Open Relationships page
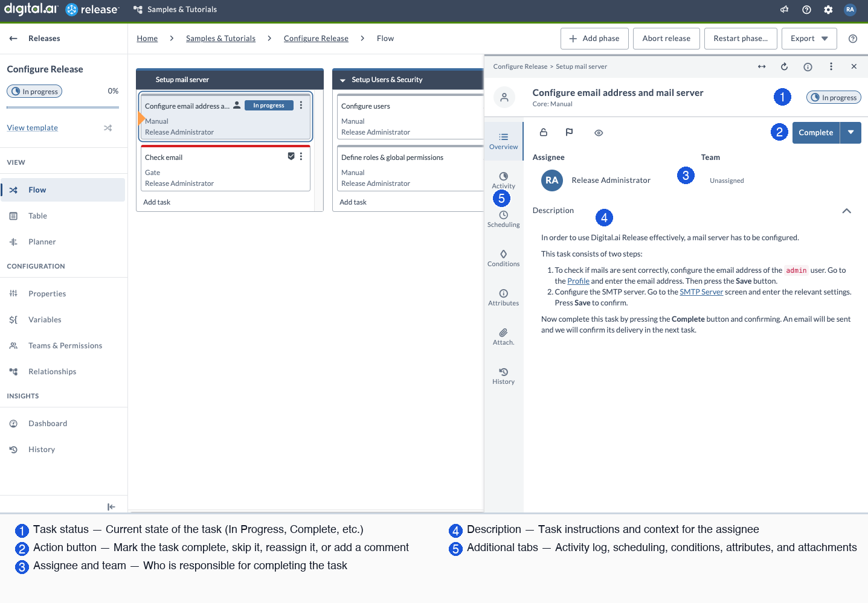Image resolution: width=868 pixels, height=603 pixels. [x=63, y=371]
